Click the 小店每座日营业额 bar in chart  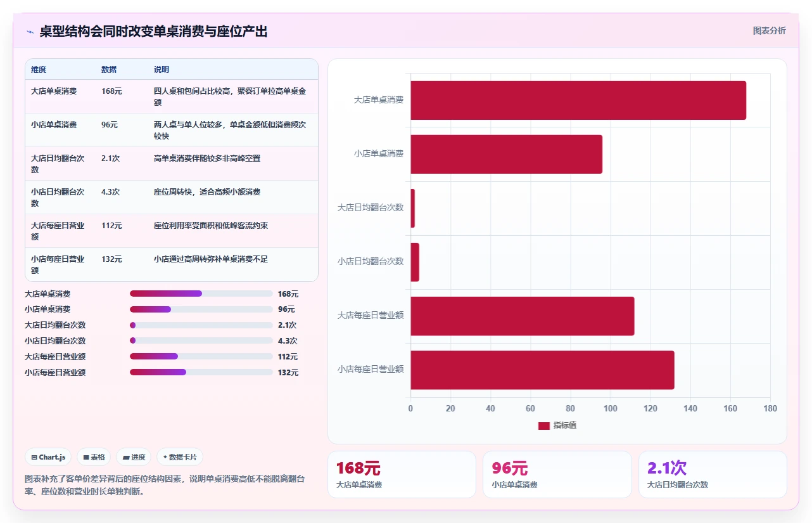542,370
